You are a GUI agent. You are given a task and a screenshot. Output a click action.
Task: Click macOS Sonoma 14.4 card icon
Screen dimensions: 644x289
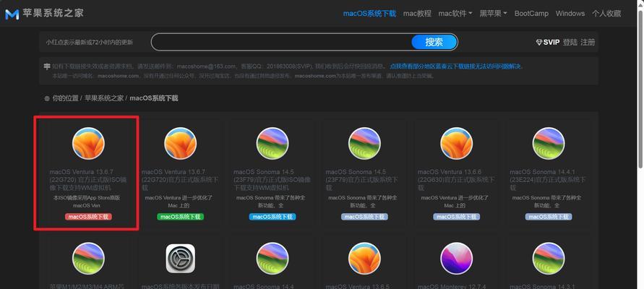point(272,259)
